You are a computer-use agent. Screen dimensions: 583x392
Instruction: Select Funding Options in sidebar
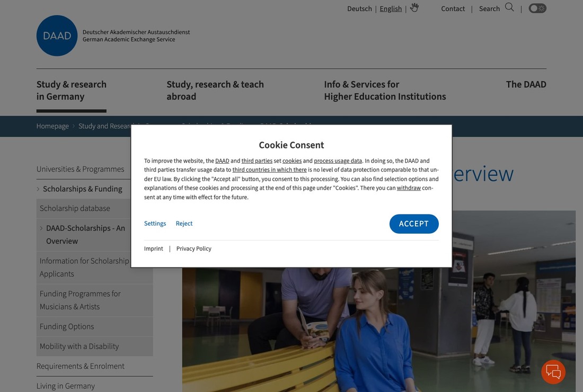[x=67, y=327]
